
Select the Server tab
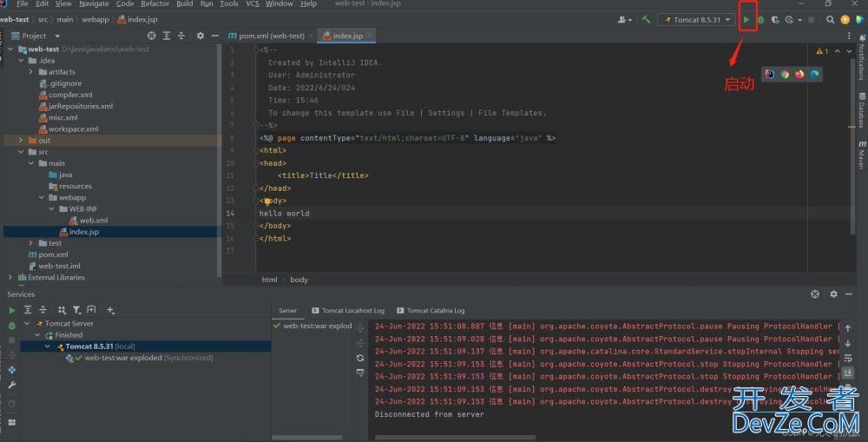point(288,311)
